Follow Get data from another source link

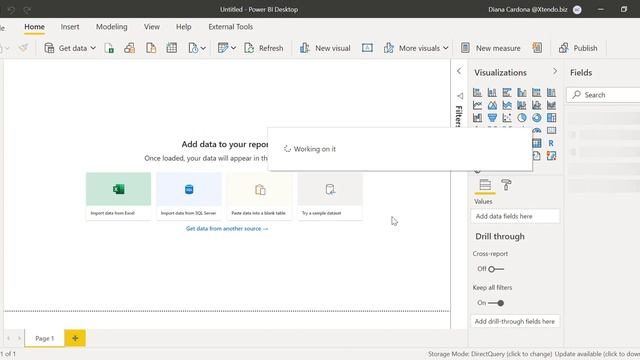227,229
